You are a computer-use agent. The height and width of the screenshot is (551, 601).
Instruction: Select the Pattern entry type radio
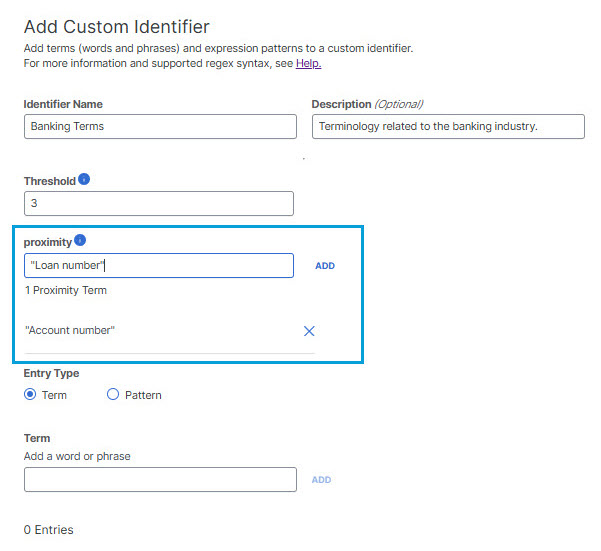coord(113,394)
